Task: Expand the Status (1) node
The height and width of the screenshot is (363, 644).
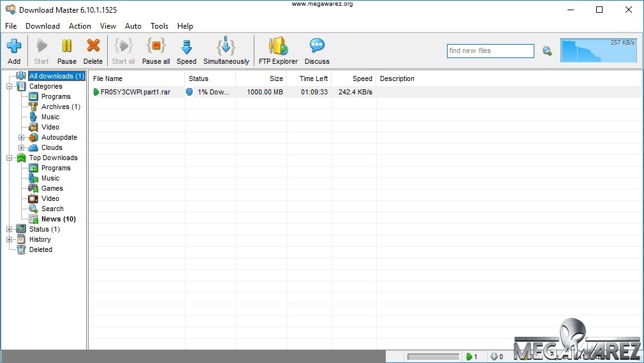Action: coord(9,230)
